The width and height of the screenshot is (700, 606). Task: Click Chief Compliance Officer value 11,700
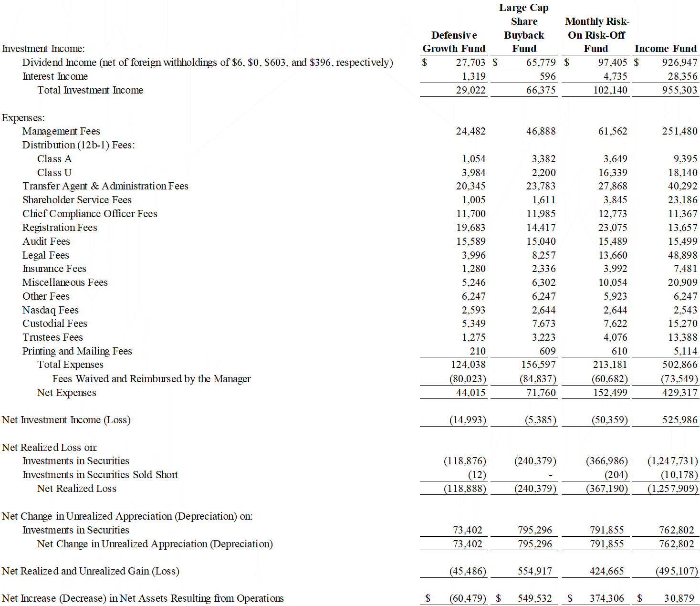pos(470,214)
